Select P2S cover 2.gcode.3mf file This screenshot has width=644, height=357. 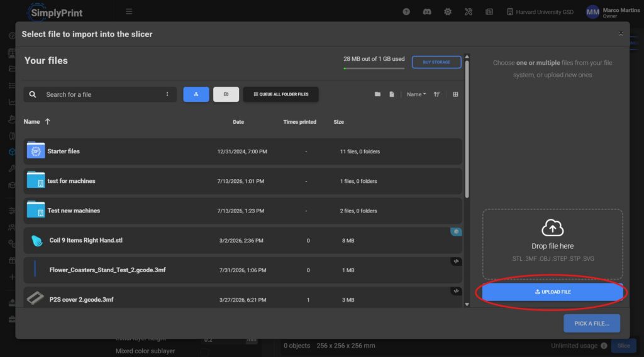(x=243, y=299)
